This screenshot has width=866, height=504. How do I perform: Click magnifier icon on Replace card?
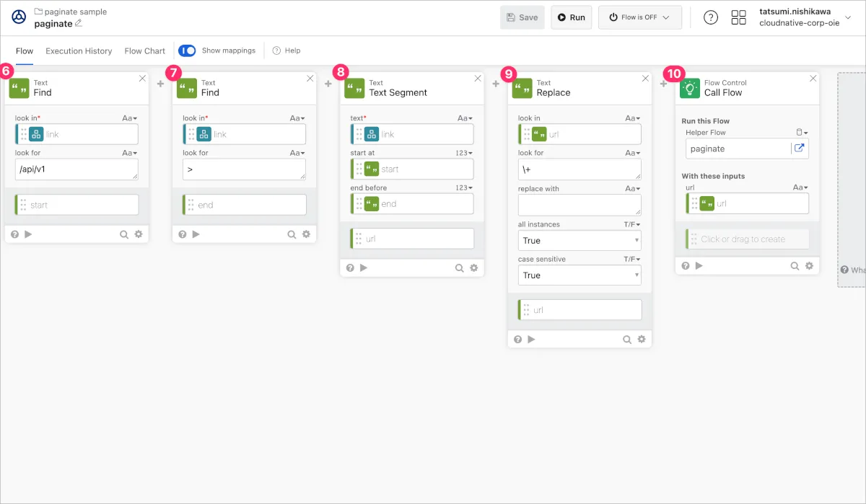pos(627,339)
